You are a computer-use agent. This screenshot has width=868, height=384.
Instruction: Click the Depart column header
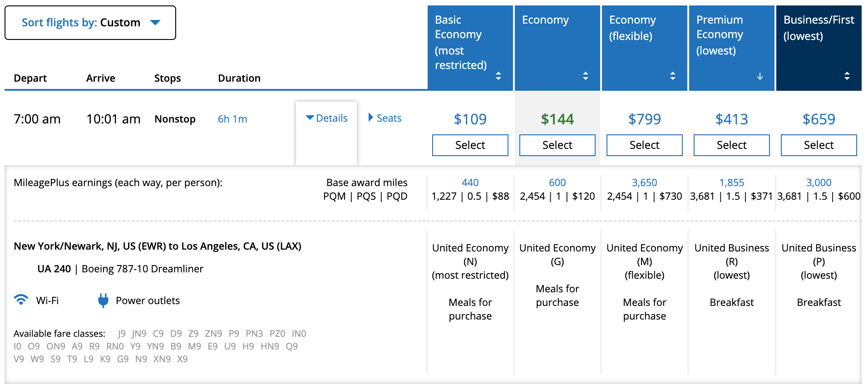click(30, 78)
